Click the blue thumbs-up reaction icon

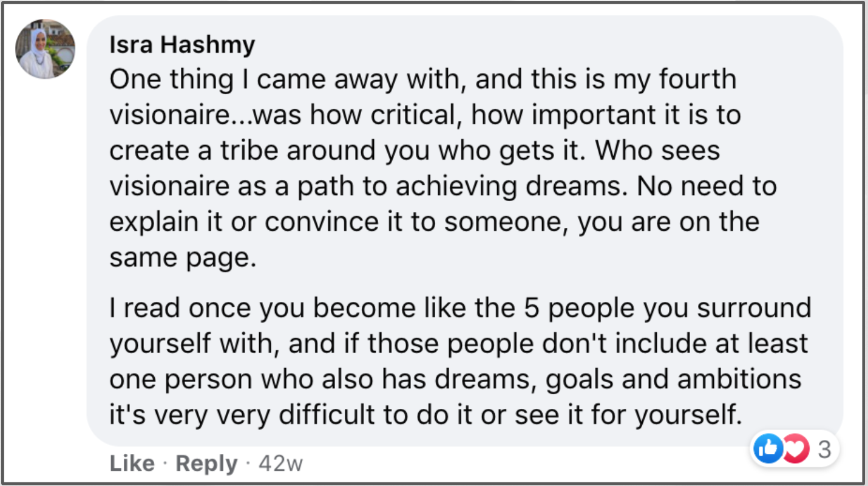coord(768,450)
